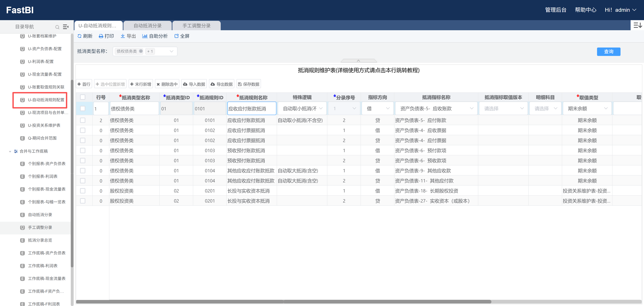The width and height of the screenshot is (644, 306).
Task: Collapse sidebar using the menu fold icon
Action: [x=66, y=27]
